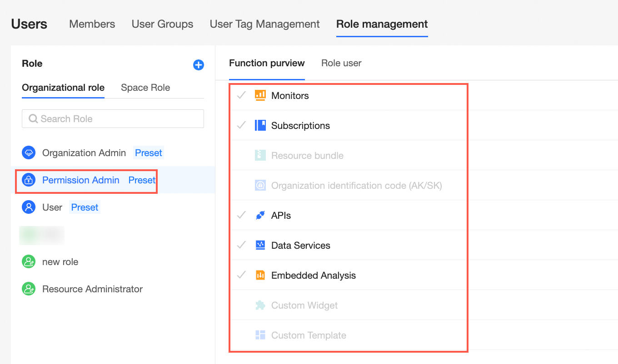The width and height of the screenshot is (618, 364).
Task: Toggle the Embedded Analysis checkmark
Action: coord(241,275)
